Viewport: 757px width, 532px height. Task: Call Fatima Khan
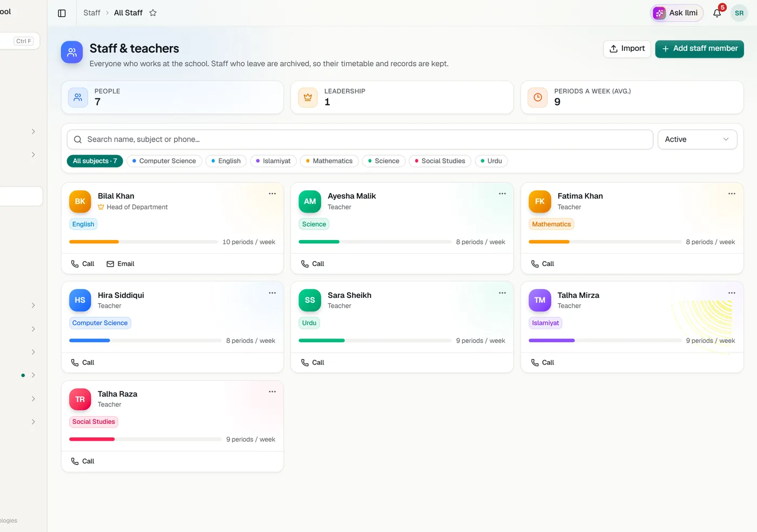[x=542, y=264]
